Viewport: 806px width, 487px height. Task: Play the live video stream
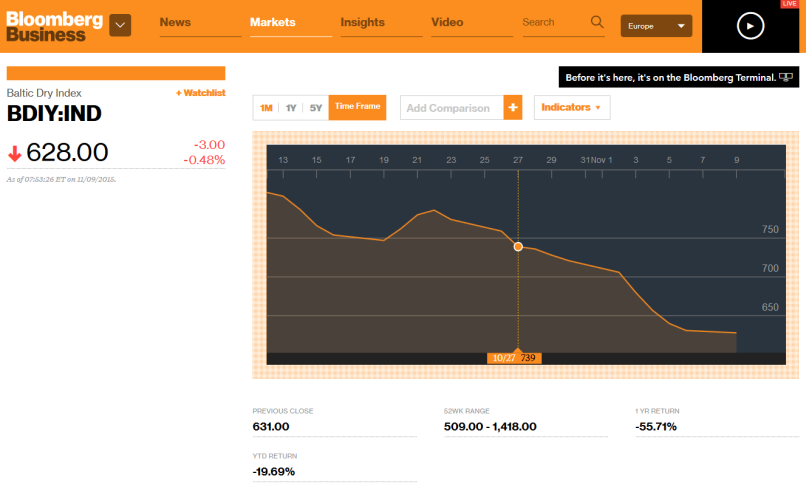(x=750, y=26)
